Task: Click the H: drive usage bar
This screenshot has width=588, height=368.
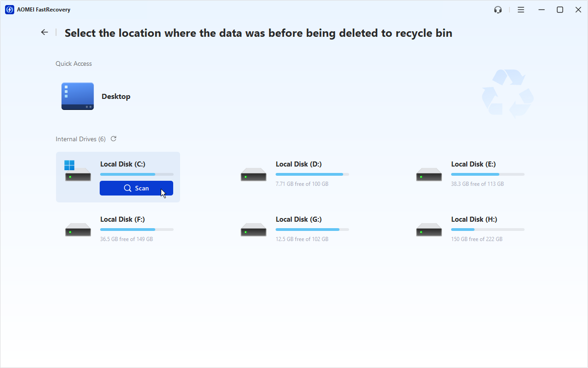Action: click(x=488, y=229)
